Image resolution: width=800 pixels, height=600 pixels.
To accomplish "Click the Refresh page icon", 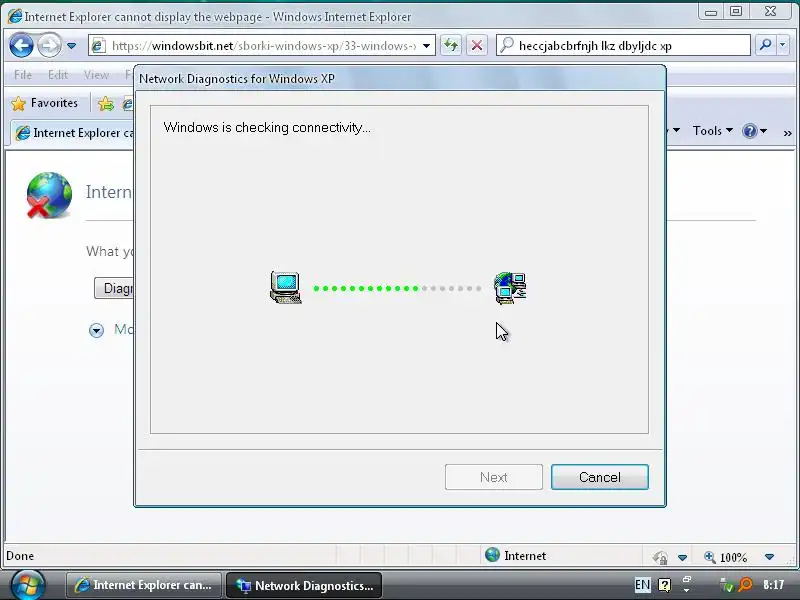I will pyautogui.click(x=451, y=45).
